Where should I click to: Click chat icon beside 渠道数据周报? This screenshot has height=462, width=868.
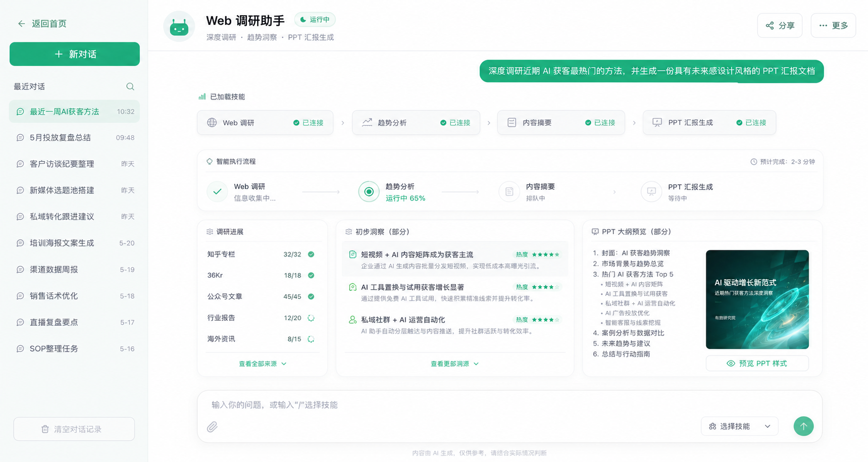(x=20, y=270)
